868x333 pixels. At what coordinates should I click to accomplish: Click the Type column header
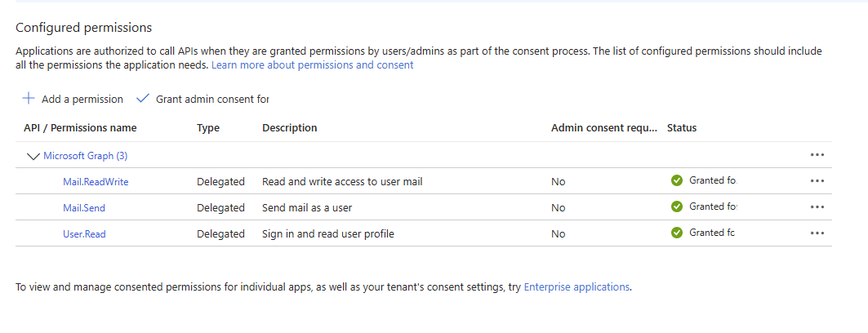point(208,128)
